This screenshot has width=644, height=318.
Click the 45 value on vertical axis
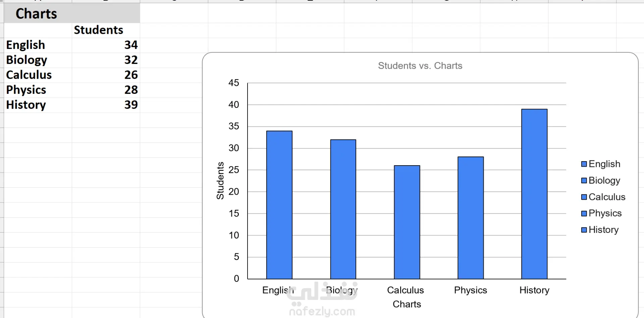click(x=234, y=83)
